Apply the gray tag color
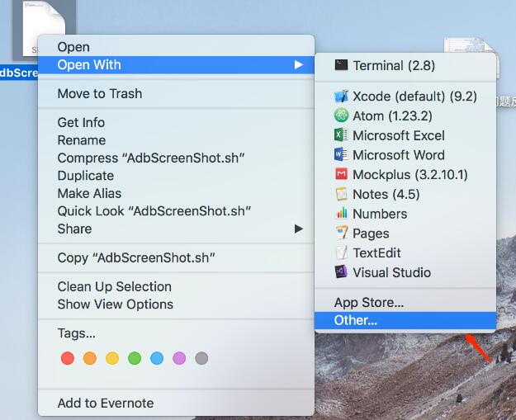Viewport: 516px width, 420px height. 201,358
